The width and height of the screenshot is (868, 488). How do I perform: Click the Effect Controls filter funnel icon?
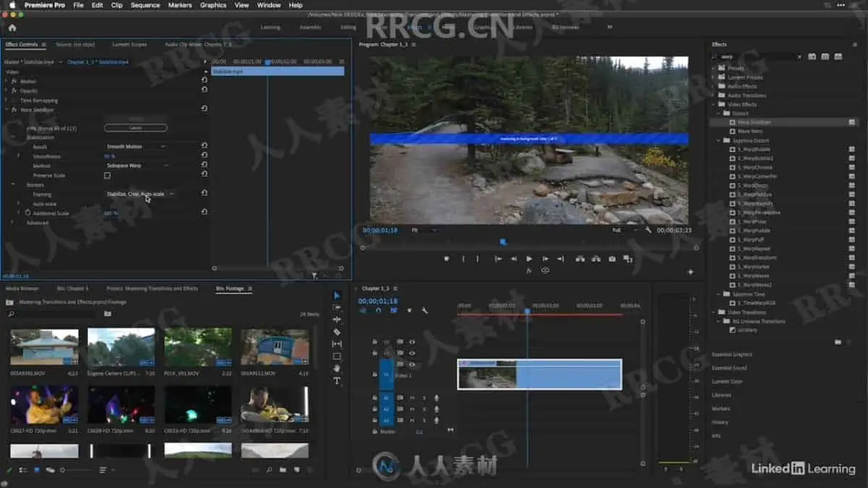coord(314,275)
